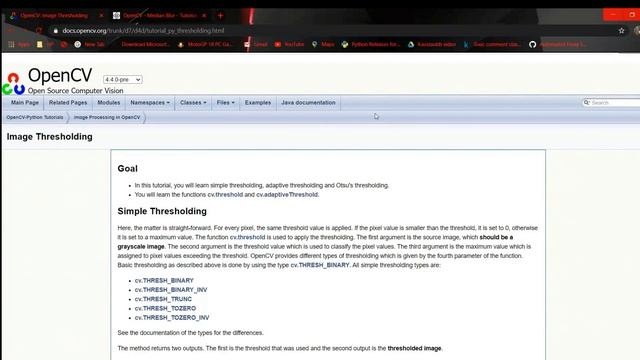This screenshot has width=640, height=360.
Task: Open the GitHub bookmark icon
Action: 533,44
